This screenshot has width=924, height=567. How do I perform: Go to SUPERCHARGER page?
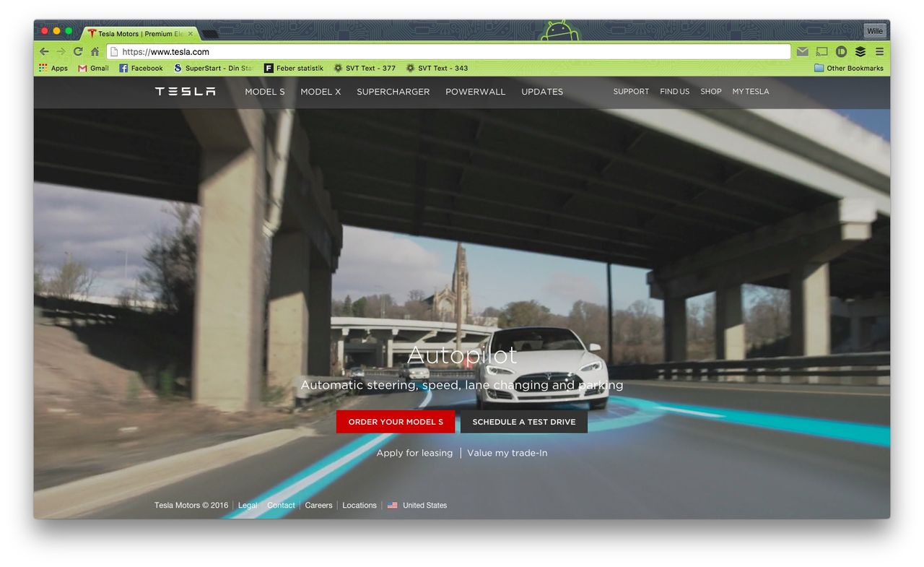(x=393, y=92)
